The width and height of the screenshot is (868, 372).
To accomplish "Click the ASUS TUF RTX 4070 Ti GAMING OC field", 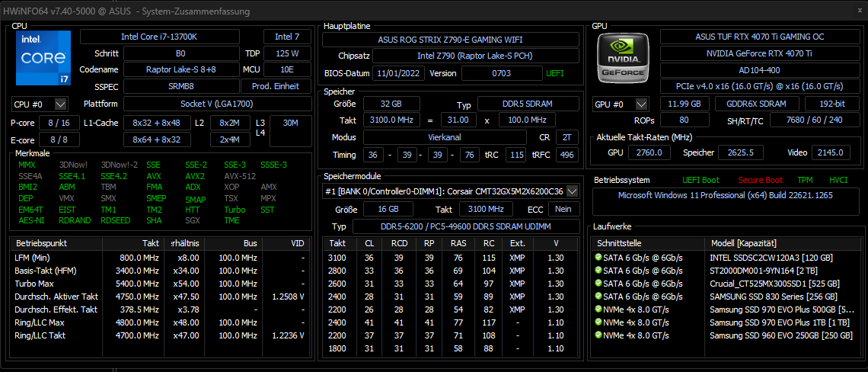I will click(760, 37).
